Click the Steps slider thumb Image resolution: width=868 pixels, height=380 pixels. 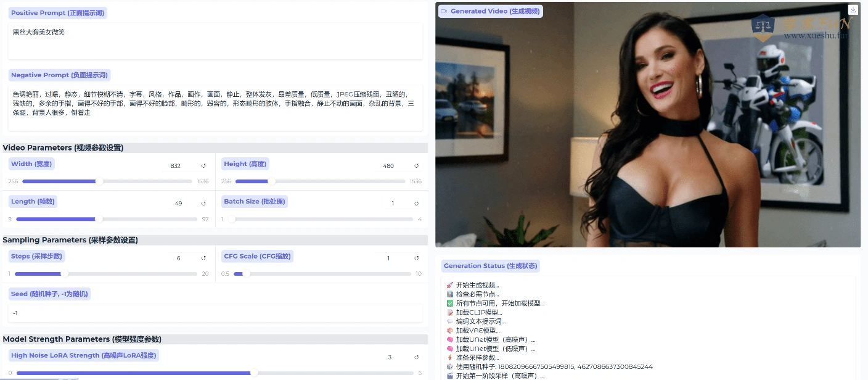[x=65, y=274]
